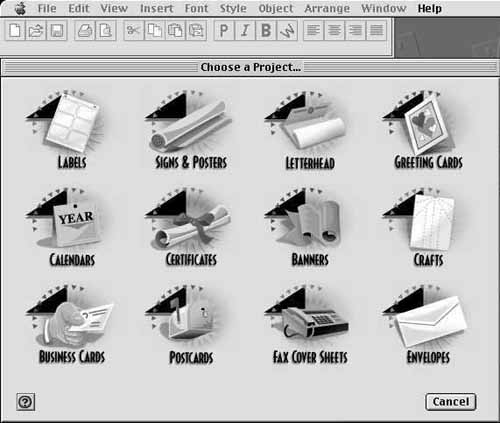Image resolution: width=500 pixels, height=423 pixels.
Task: Select the Postcards mailbox icon
Action: point(188,317)
